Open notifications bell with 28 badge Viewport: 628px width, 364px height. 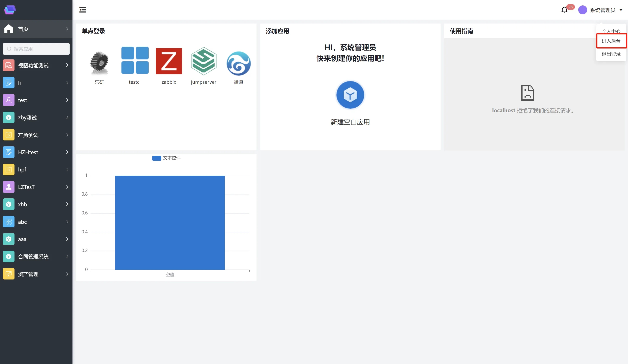coord(564,10)
